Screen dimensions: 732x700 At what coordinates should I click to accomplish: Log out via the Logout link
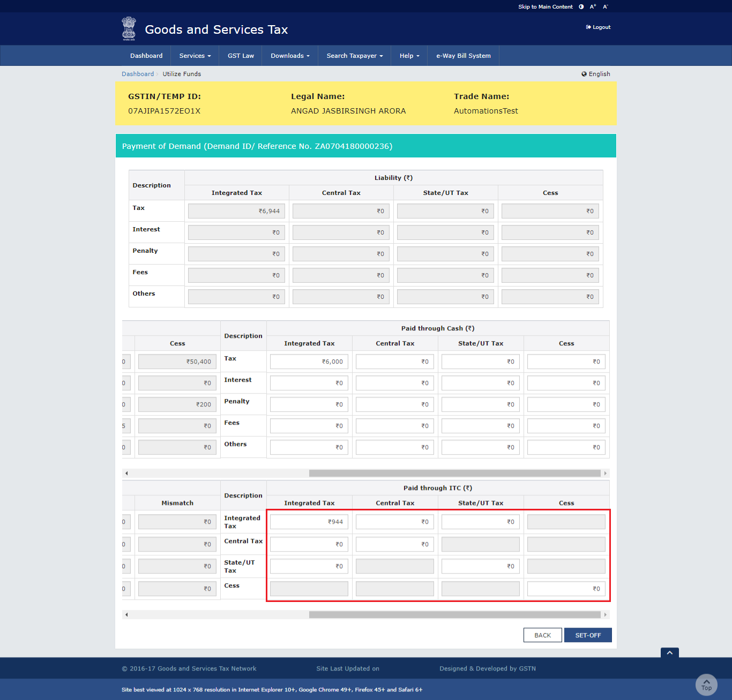tap(598, 27)
